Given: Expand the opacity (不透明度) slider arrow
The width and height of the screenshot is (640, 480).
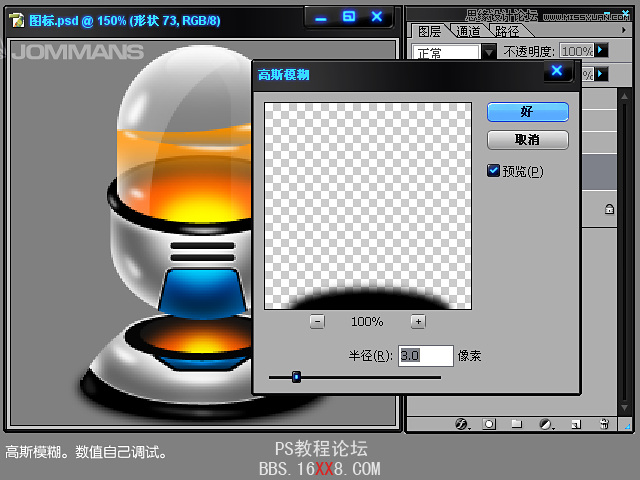Looking at the screenshot, I should tap(602, 50).
